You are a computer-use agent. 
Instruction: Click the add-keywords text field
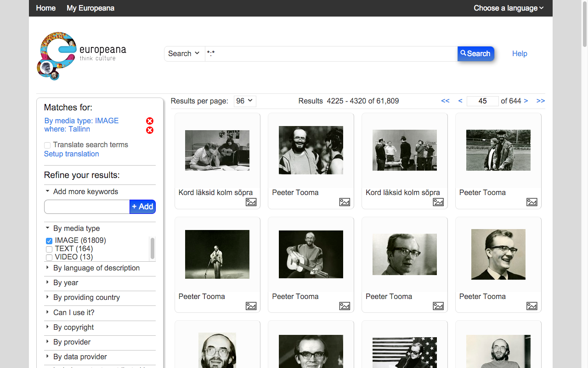point(87,207)
